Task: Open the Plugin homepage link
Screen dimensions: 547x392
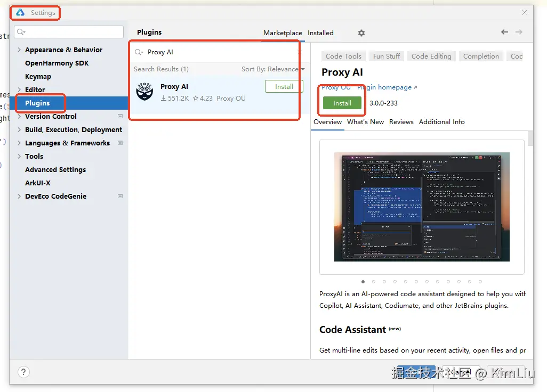Action: [x=387, y=87]
